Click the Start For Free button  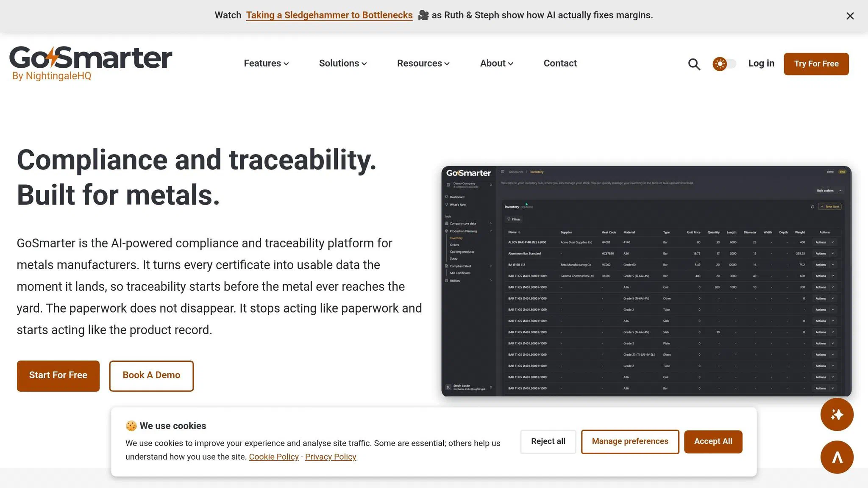(58, 376)
